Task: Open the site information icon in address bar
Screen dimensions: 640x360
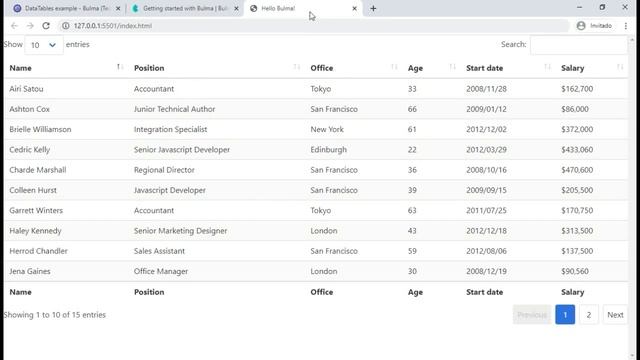Action: (x=65, y=26)
